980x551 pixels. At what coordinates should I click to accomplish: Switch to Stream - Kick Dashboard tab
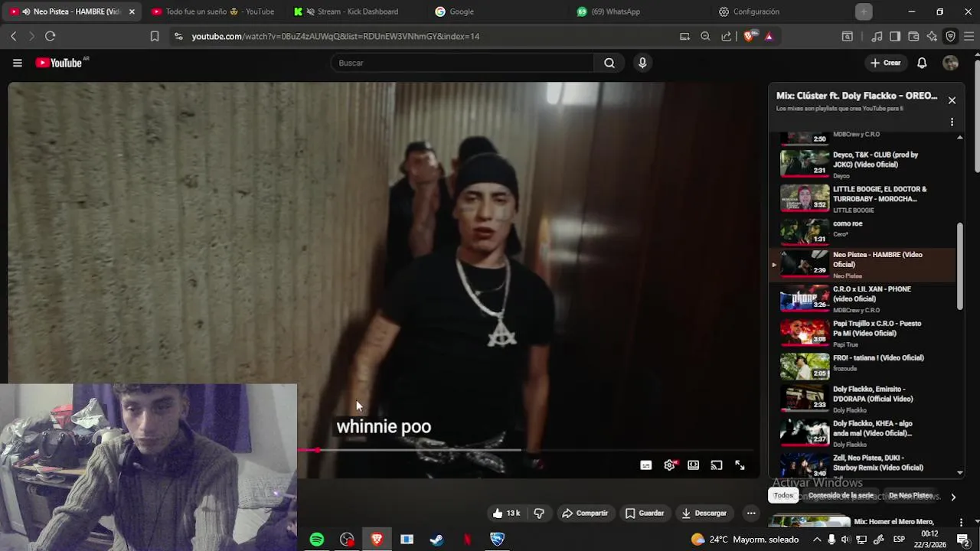point(356,11)
